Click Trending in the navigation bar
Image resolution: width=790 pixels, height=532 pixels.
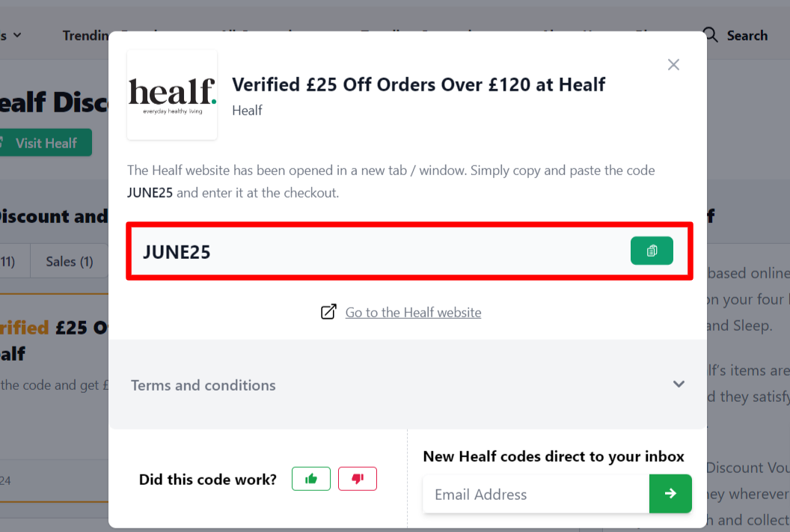[x=85, y=34]
